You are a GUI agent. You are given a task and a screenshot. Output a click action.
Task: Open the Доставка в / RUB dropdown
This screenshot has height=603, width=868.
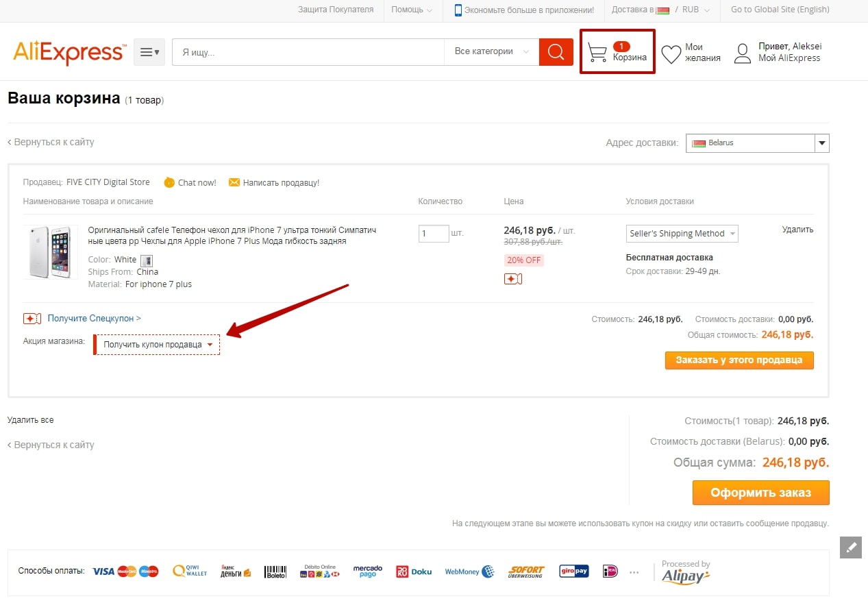pos(660,10)
